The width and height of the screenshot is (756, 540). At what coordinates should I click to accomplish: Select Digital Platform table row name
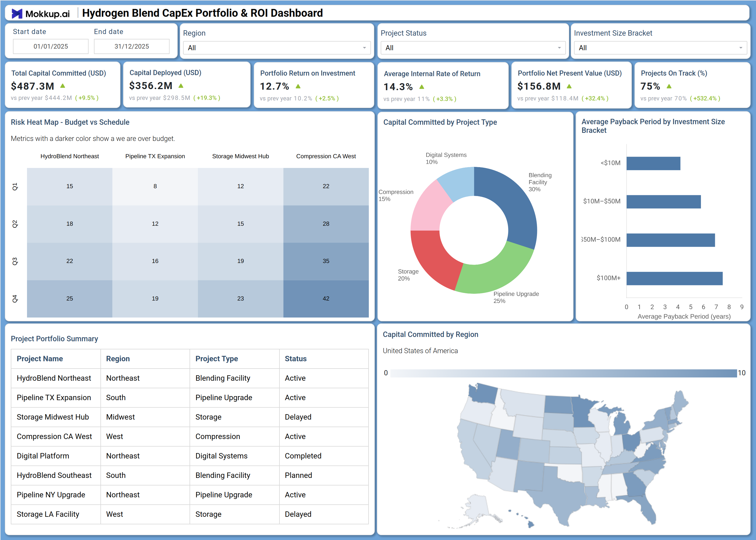pyautogui.click(x=43, y=456)
